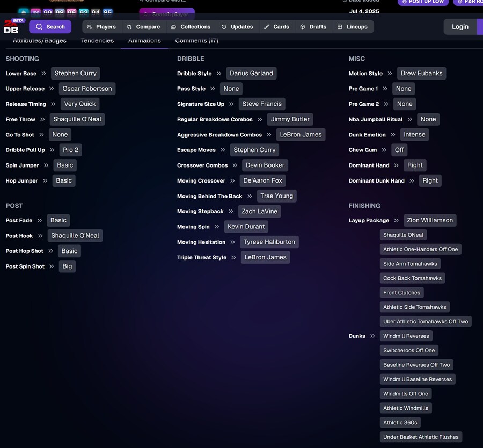Click Dribble Pull Up Pro 2 value

coord(70,150)
